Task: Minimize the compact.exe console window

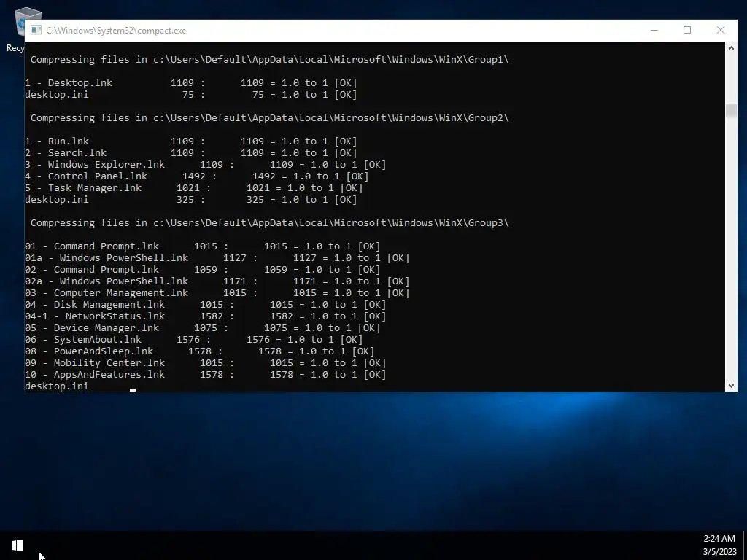Action: (654, 30)
